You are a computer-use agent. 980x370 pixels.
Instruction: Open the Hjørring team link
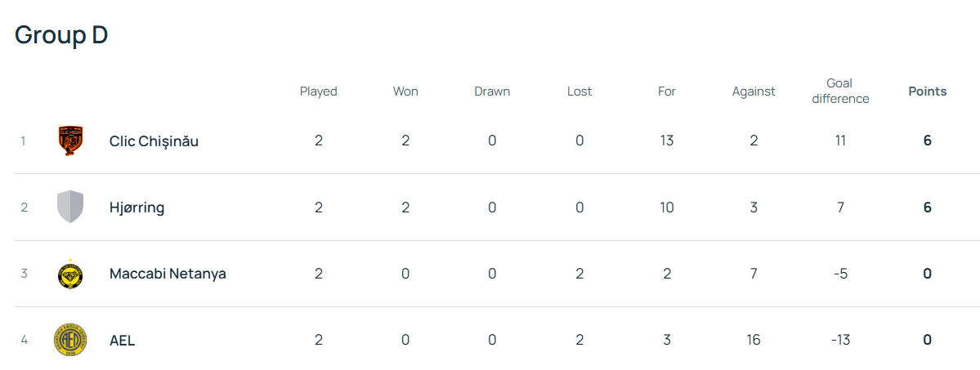[136, 207]
